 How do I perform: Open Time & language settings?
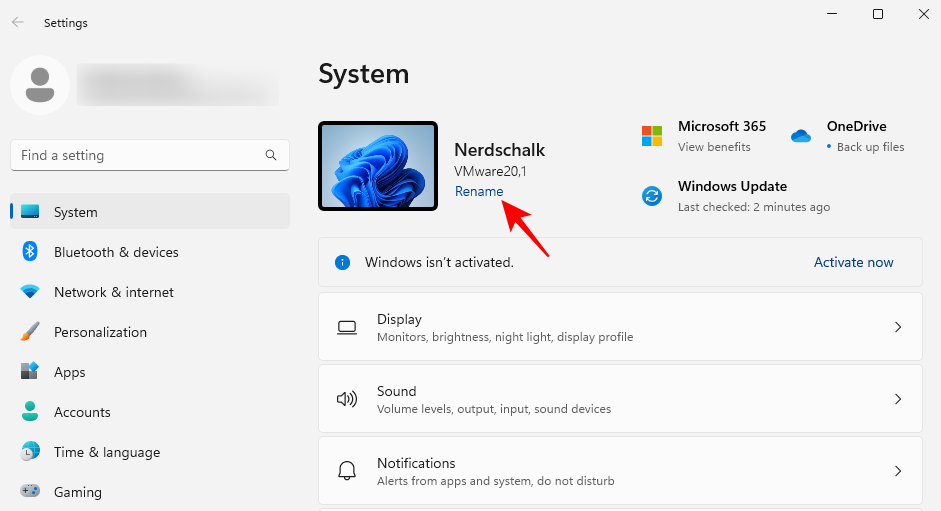(150, 452)
